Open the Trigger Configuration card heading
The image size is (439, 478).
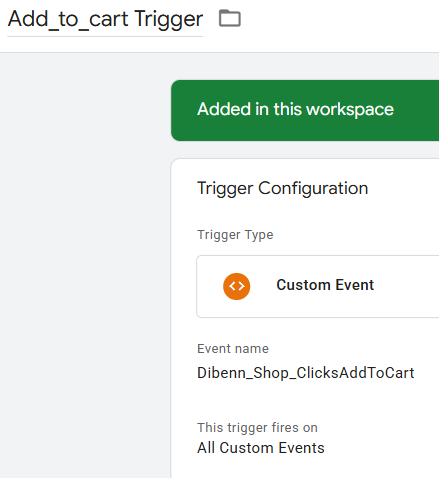click(282, 188)
